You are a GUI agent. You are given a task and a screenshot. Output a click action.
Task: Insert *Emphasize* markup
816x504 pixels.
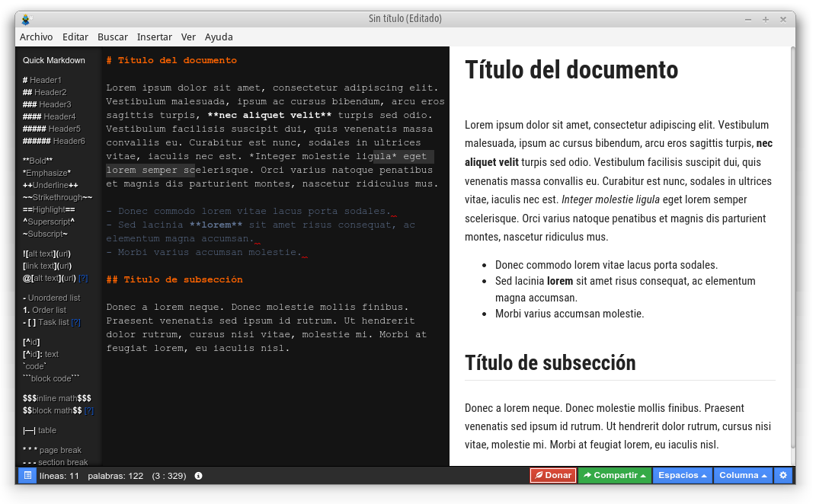46,173
